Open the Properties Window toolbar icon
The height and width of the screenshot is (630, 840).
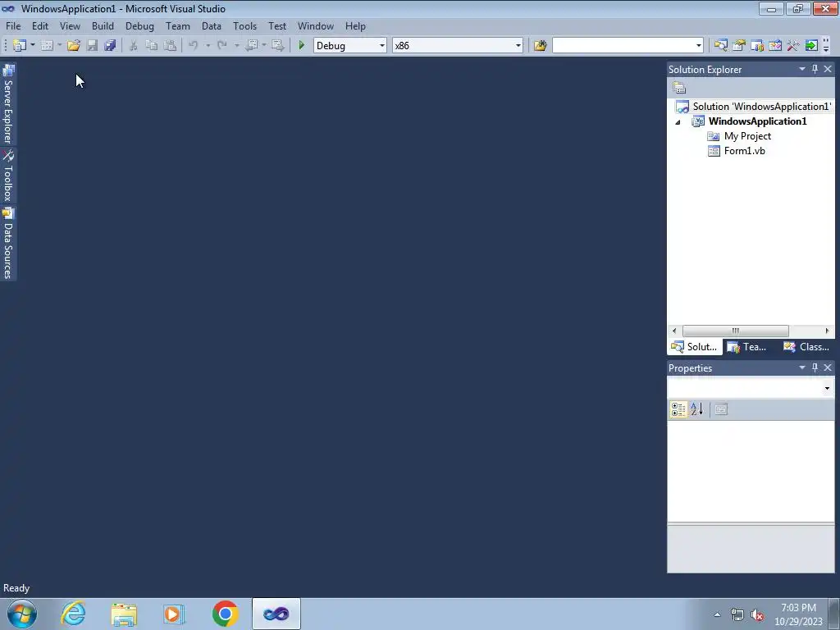click(739, 46)
